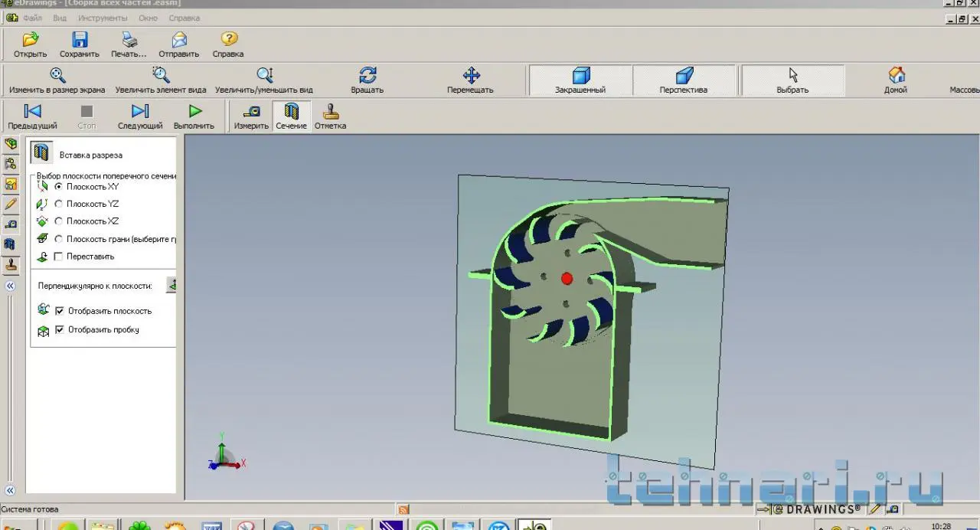Select the Плоскость XY radio button
980x530 pixels.
(x=59, y=187)
